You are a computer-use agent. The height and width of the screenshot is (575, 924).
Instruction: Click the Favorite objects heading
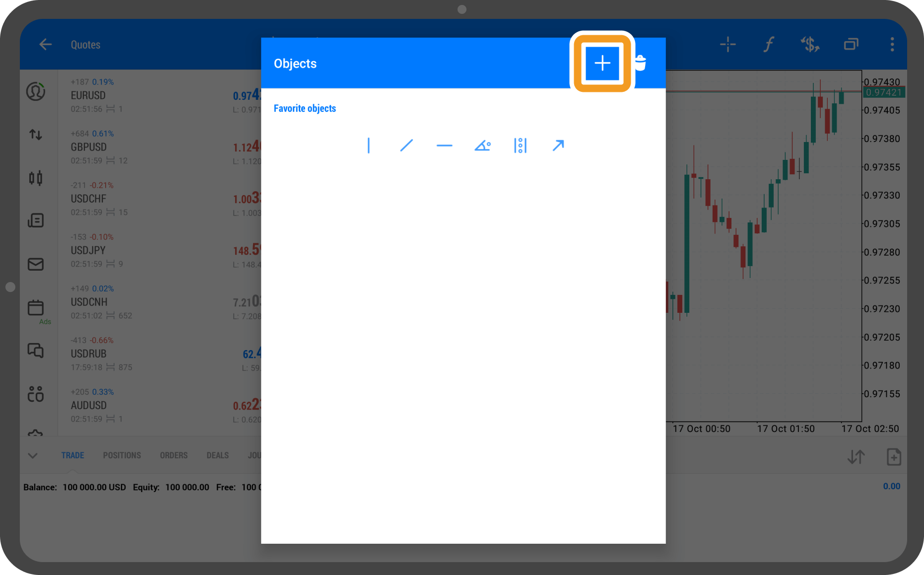pyautogui.click(x=305, y=108)
